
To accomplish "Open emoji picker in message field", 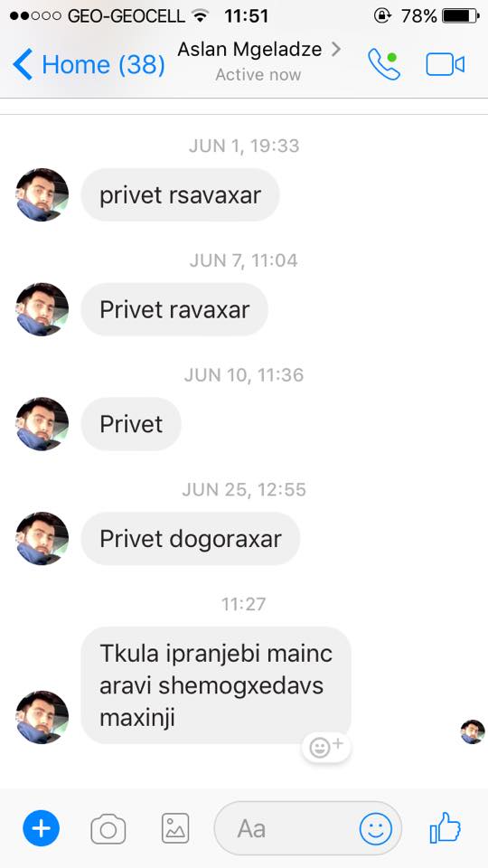I will 376,829.
